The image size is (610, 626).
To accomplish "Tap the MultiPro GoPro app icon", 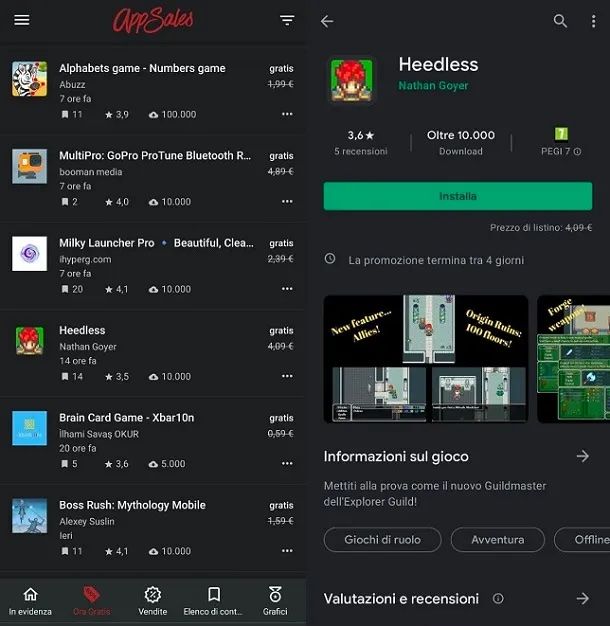I will coord(29,166).
